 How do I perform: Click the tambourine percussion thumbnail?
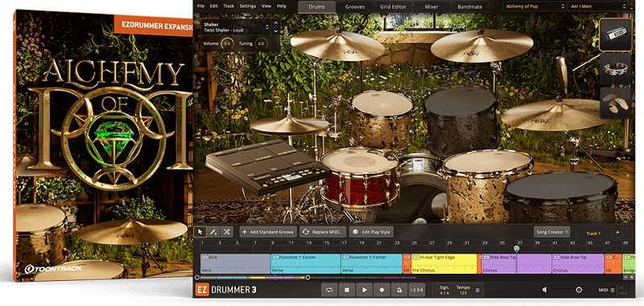(x=615, y=68)
